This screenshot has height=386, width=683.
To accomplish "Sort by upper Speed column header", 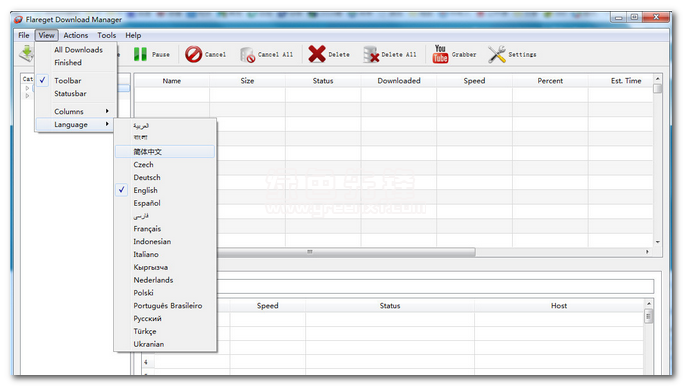I will click(x=474, y=81).
